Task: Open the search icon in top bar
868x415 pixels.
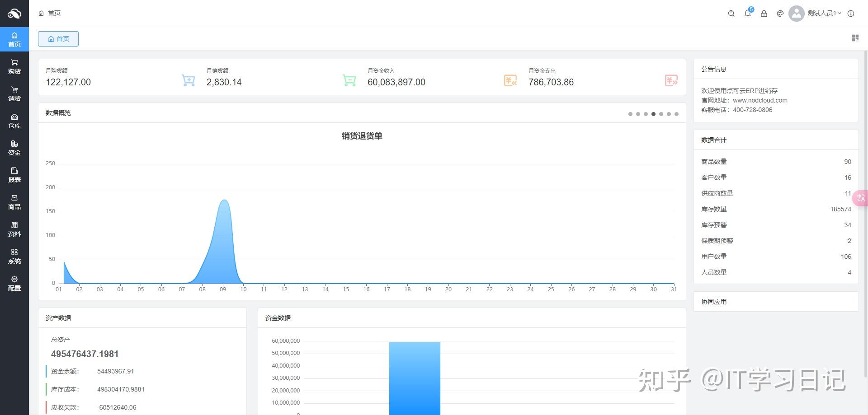Action: (731, 14)
